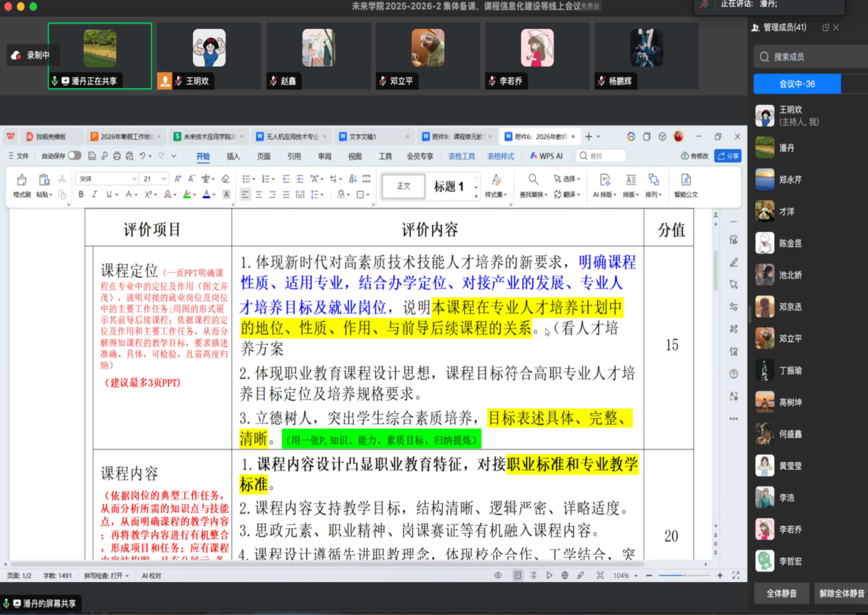Click the Bold formatting icon
Image resolution: width=868 pixels, height=615 pixels.
pos(81,195)
